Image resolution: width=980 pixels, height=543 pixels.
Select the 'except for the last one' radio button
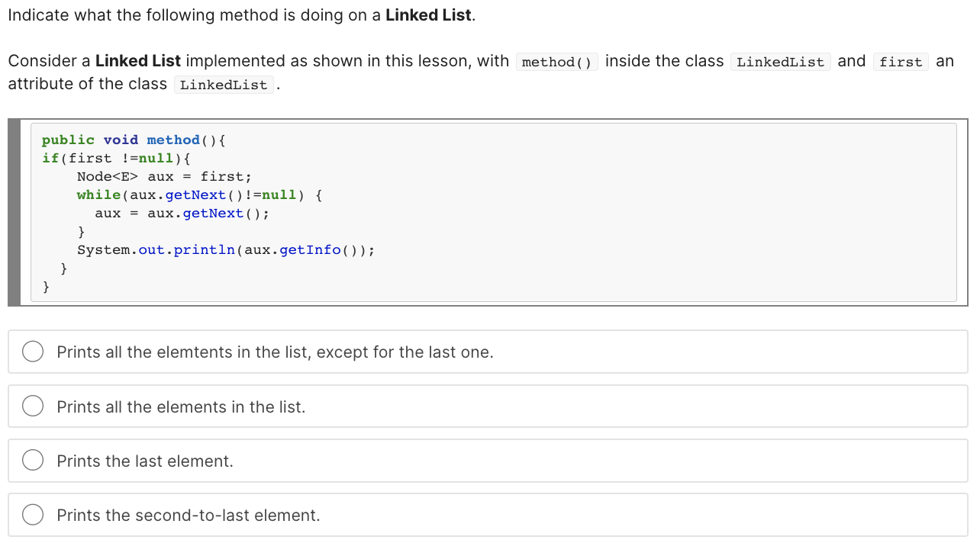pos(33,352)
